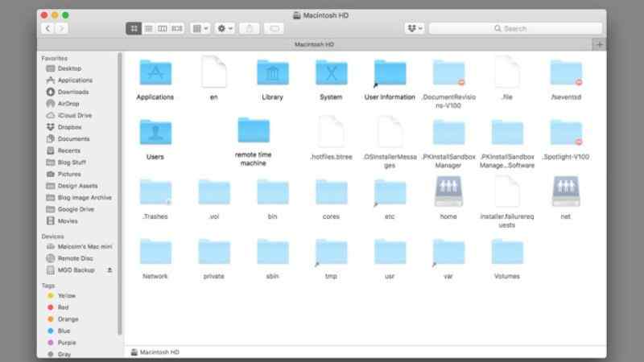This screenshot has height=362, width=644.
Task: Open Design Assets in the sidebar
Action: click(x=77, y=186)
